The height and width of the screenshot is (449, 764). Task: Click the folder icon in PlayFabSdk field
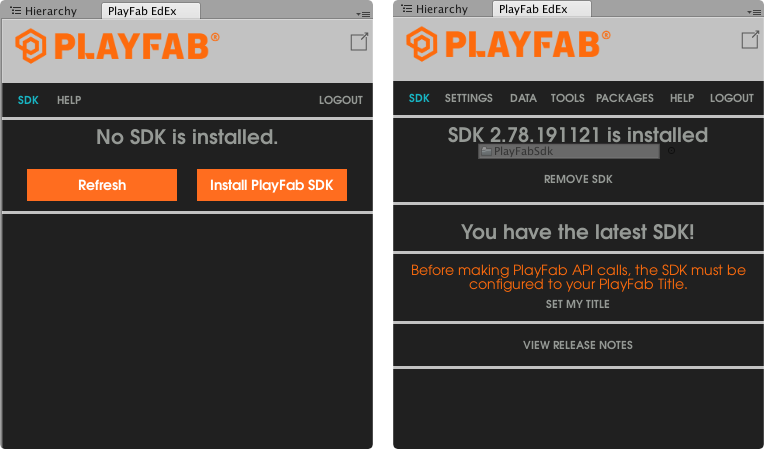(486, 151)
